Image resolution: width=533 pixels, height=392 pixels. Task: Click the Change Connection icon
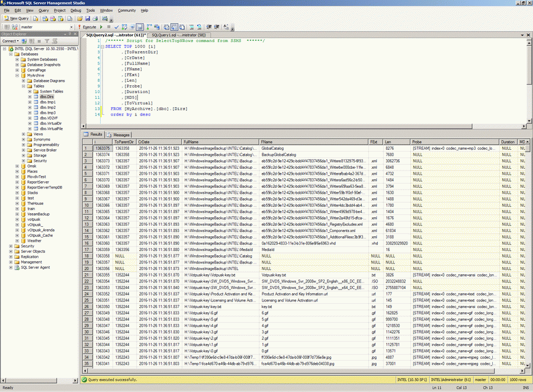tap(15, 27)
